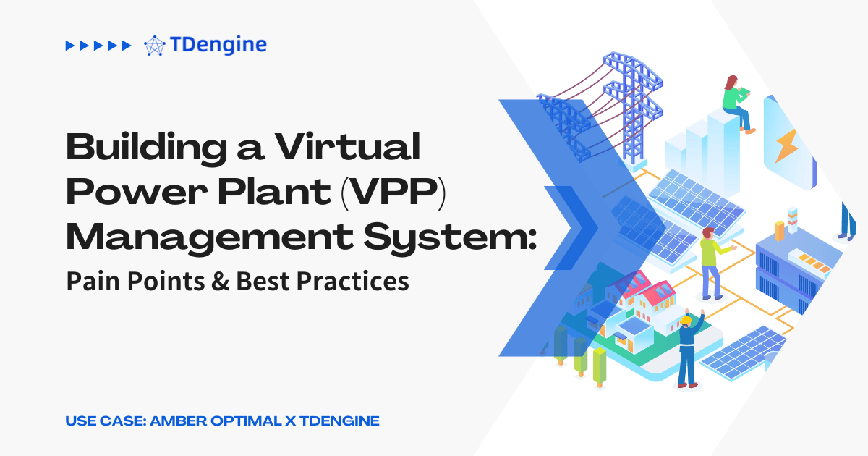Click the first small triangle arrow near logo
This screenshot has height=456, width=868.
[x=69, y=45]
